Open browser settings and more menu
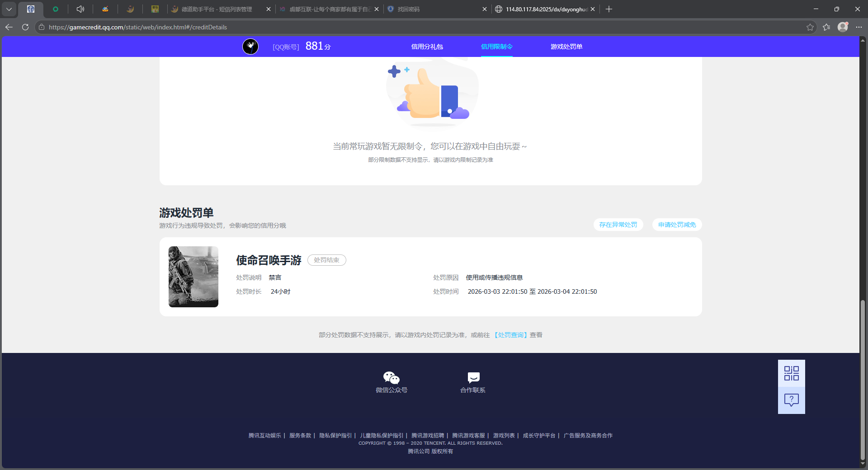The height and width of the screenshot is (470, 868). pyautogui.click(x=859, y=27)
